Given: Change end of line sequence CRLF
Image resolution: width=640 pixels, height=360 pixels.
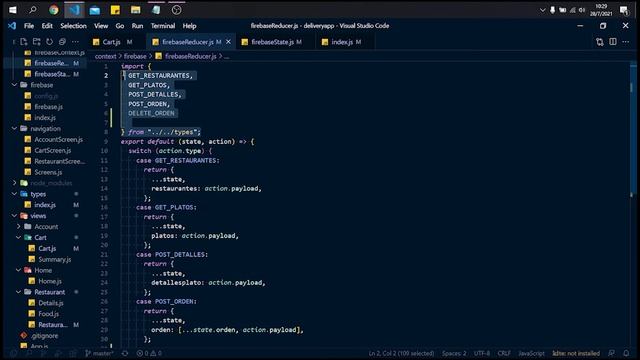Looking at the screenshot, I should [x=504, y=353].
